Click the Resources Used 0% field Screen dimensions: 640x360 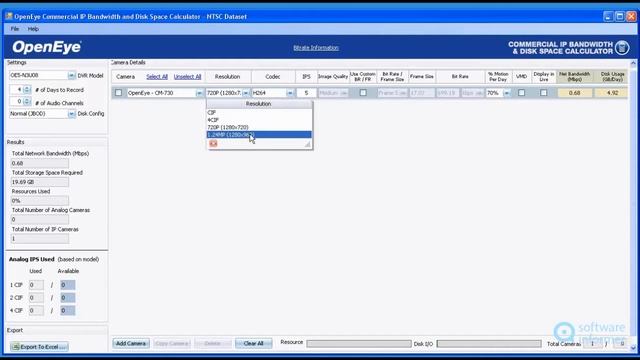[40, 201]
